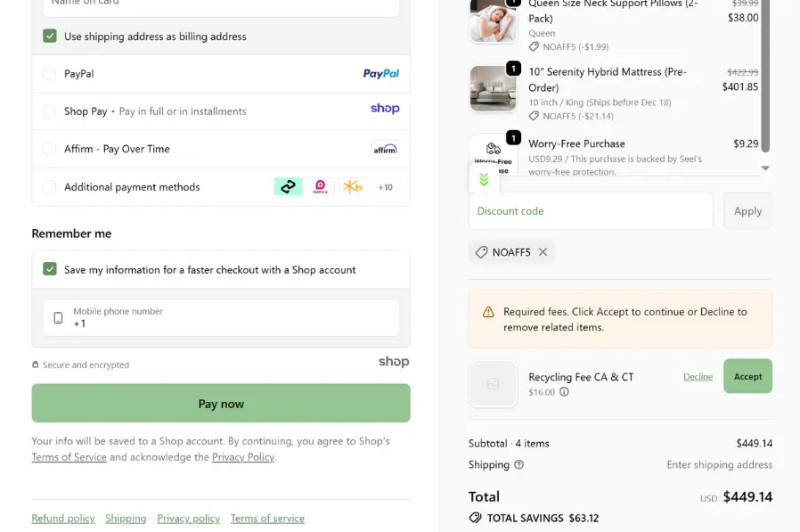Click the +10 more payment methods badge

pyautogui.click(x=385, y=187)
